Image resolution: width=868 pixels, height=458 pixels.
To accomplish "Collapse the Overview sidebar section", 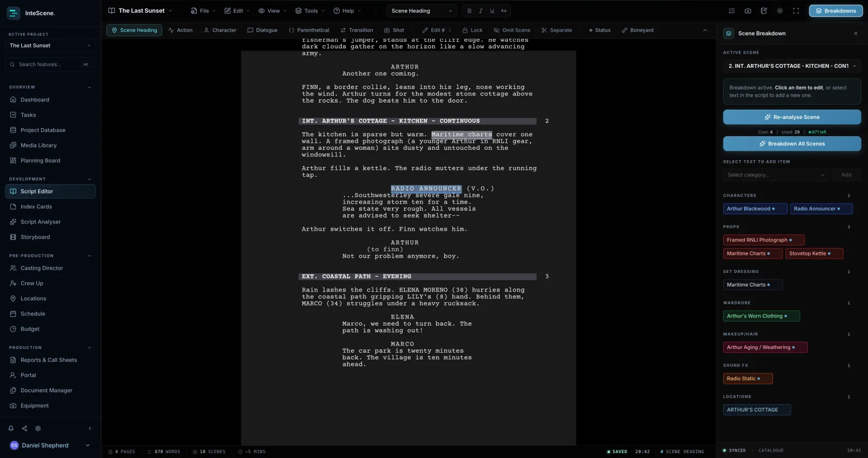I will pyautogui.click(x=90, y=87).
